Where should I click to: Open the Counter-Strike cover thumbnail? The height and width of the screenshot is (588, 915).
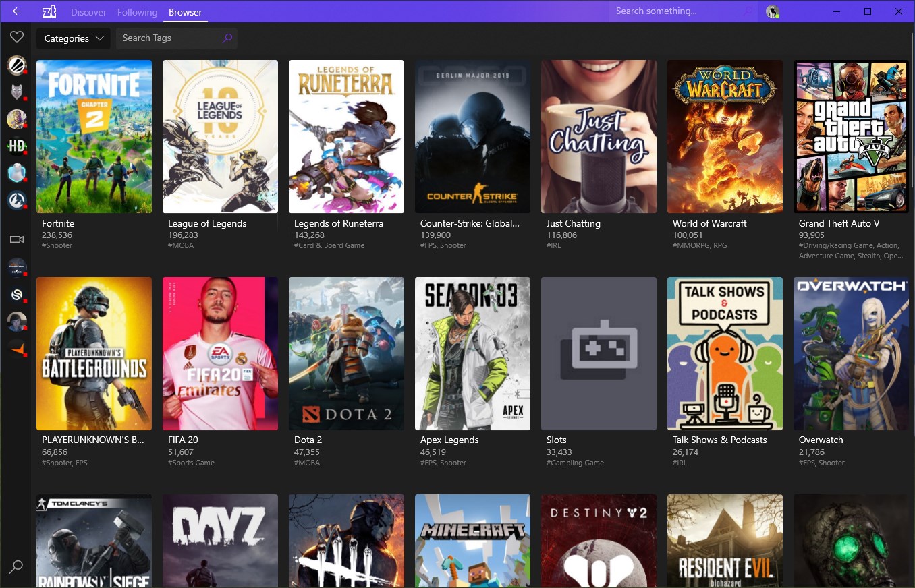pyautogui.click(x=472, y=137)
